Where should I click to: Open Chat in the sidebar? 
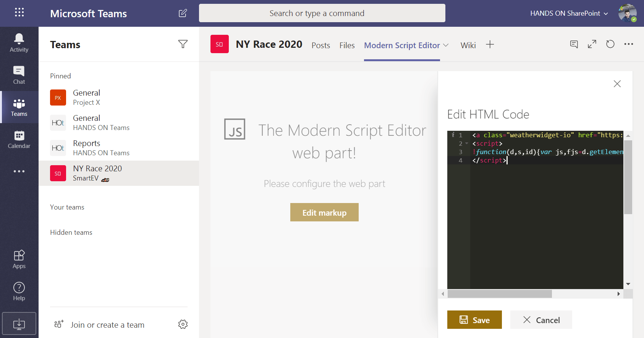click(19, 75)
